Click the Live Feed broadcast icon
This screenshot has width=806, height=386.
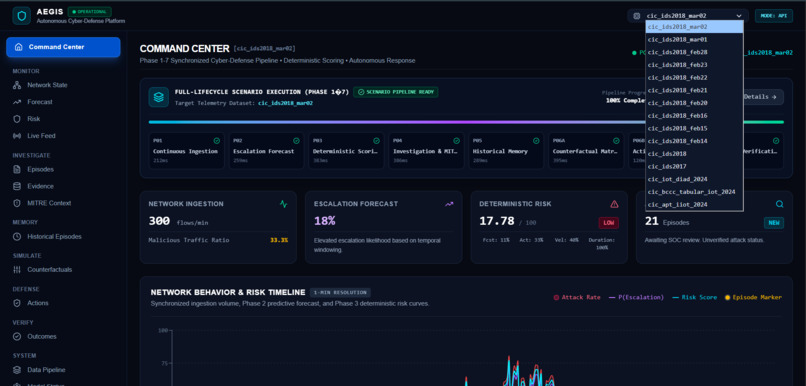(x=17, y=136)
